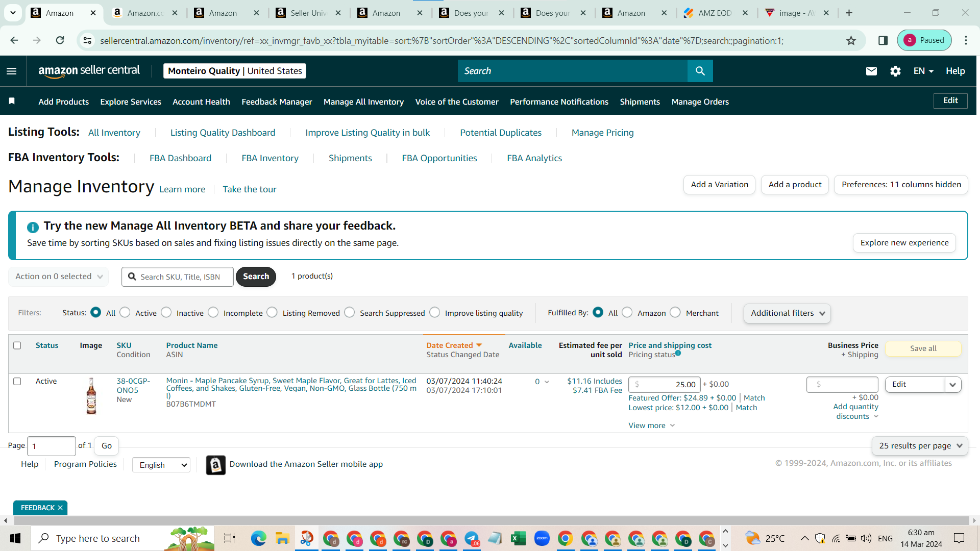Image resolution: width=980 pixels, height=551 pixels.
Task: Click the search magnifier button in header
Action: (x=700, y=71)
